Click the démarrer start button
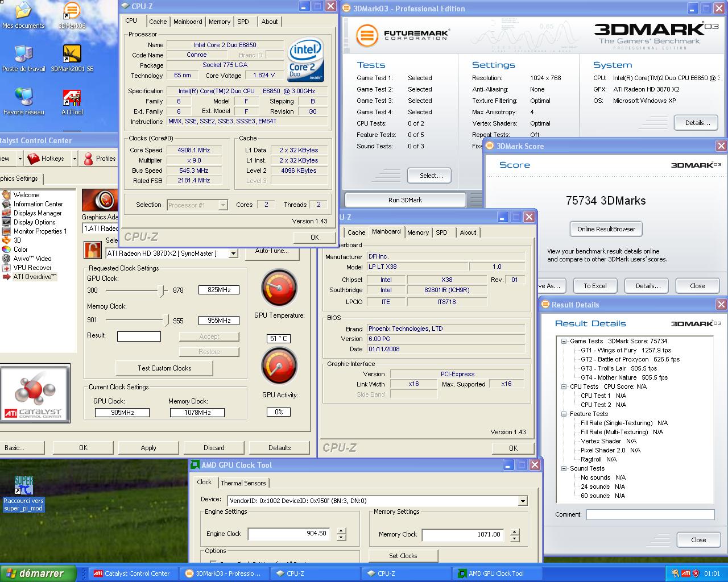728x582 pixels. (x=38, y=573)
